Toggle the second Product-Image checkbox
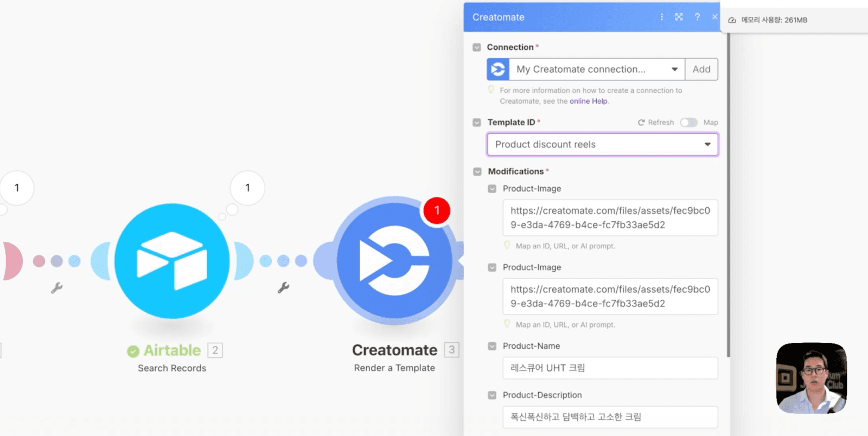Viewport: 868px width, 436px height. click(x=492, y=267)
